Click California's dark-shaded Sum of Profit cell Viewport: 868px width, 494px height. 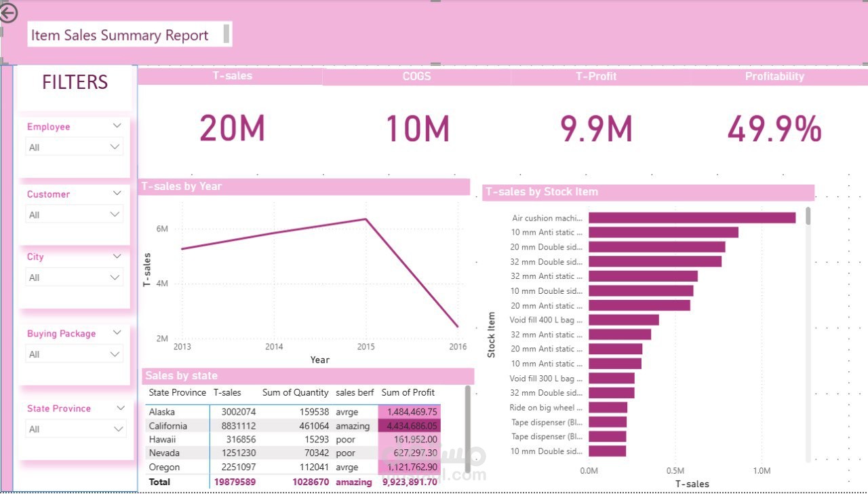point(408,425)
